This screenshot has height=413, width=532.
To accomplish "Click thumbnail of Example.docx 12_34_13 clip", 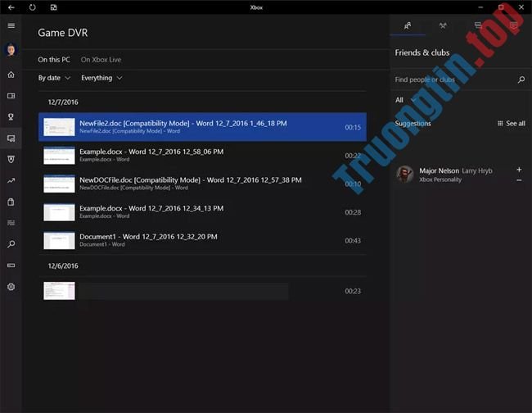I will coord(59,212).
